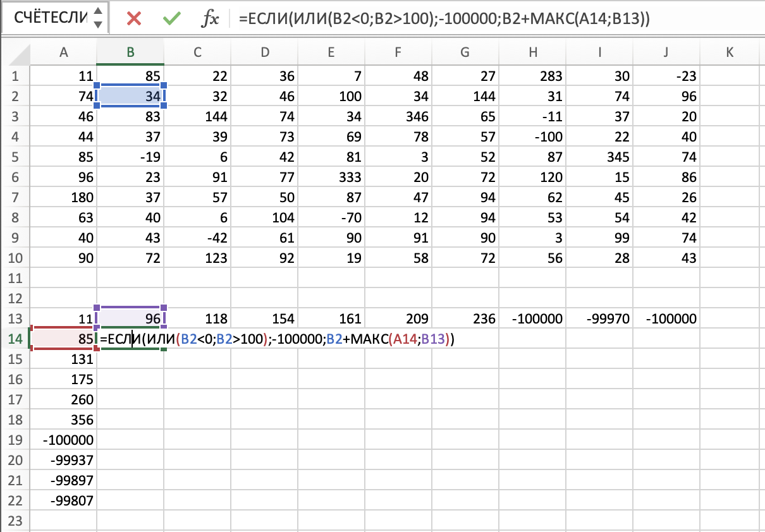Viewport: 765px width, 532px height.
Task: Click inside the formula bar text
Action: point(443,19)
